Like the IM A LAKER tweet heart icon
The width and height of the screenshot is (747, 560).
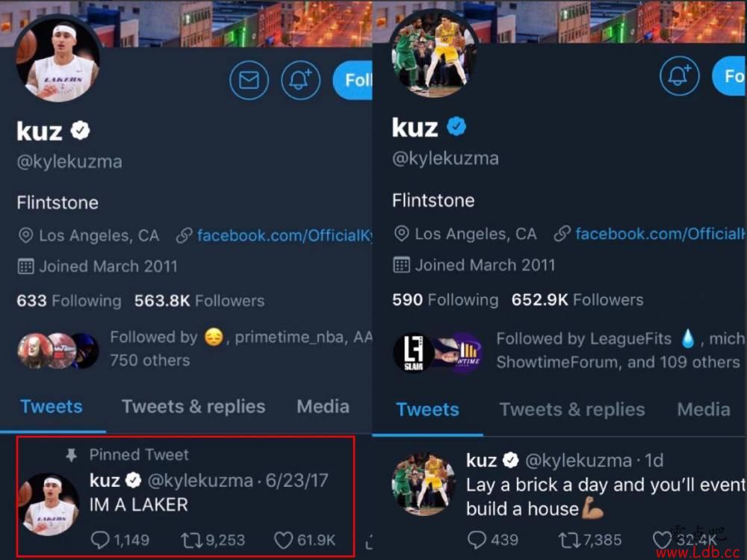(x=283, y=540)
